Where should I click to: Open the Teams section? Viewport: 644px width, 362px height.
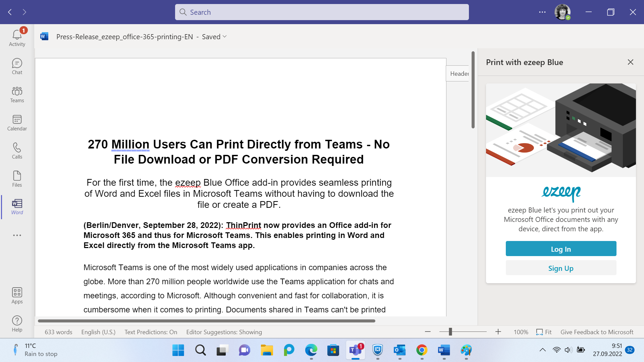(17, 95)
